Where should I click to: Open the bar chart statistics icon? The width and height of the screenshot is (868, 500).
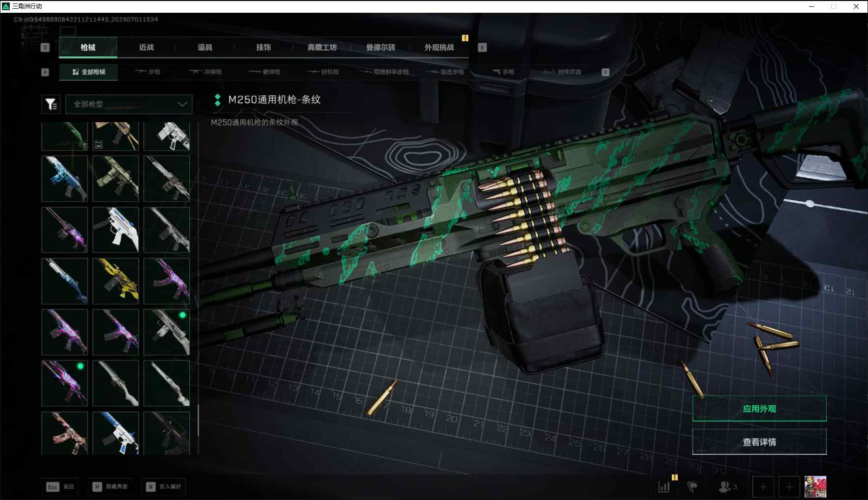[x=664, y=487]
